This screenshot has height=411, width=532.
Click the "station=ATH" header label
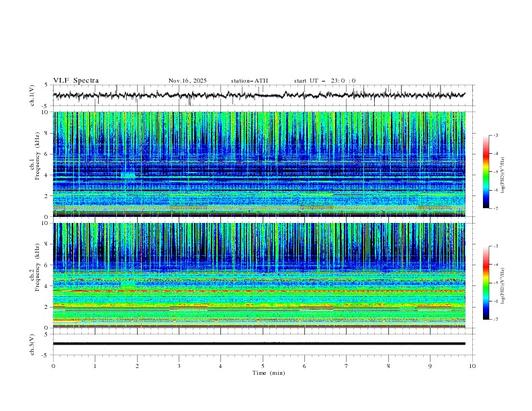point(249,81)
